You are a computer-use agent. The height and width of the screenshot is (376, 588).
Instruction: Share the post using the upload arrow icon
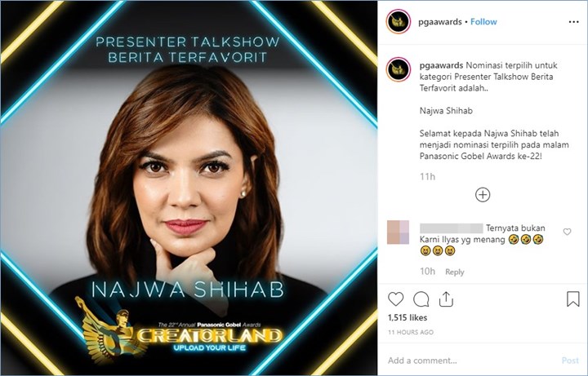coord(446,299)
